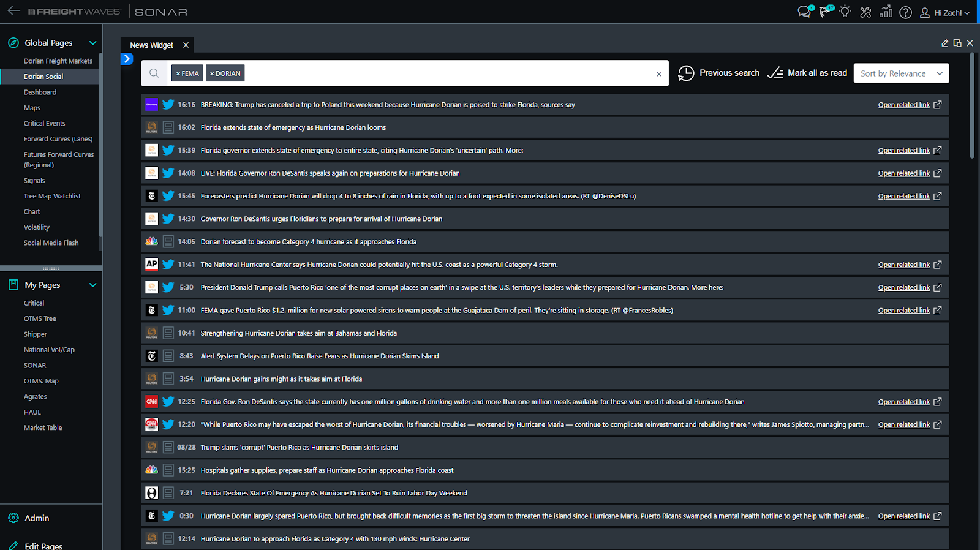Open Forward Curves (Lanes) page

[x=58, y=139]
